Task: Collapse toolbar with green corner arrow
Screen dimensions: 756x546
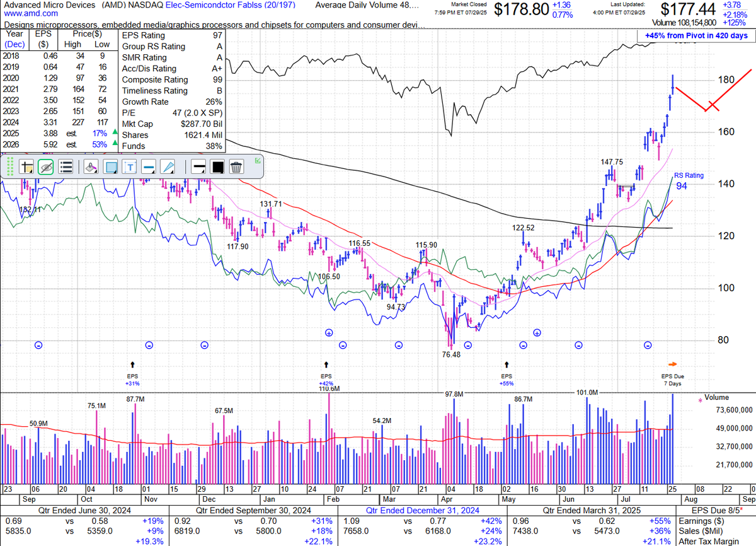Action: [258, 161]
